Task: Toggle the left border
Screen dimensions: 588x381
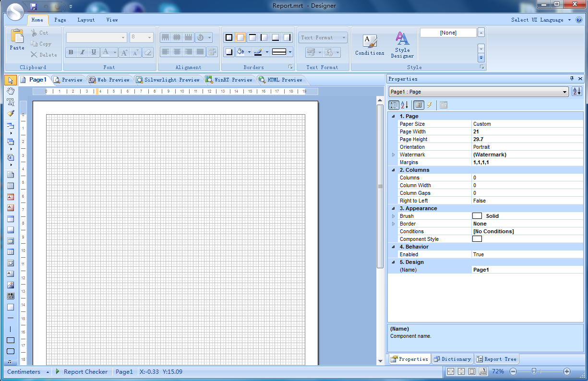Action: click(x=264, y=37)
